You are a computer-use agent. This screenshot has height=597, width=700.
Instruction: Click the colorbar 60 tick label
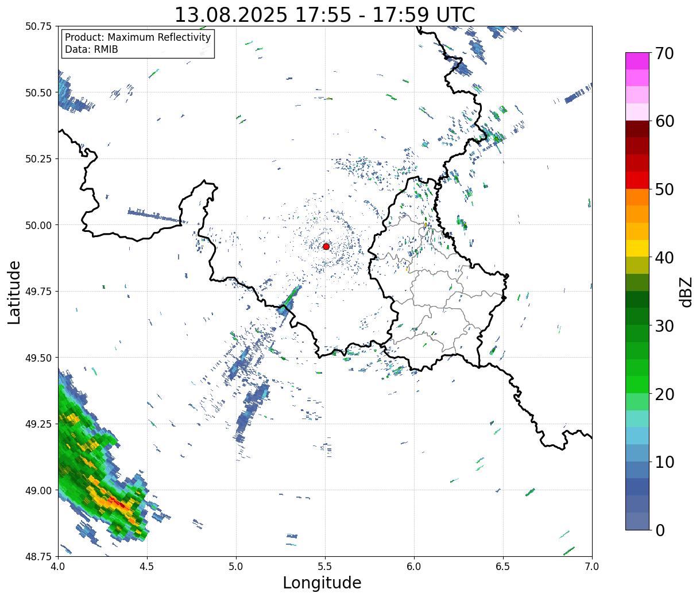tap(664, 121)
